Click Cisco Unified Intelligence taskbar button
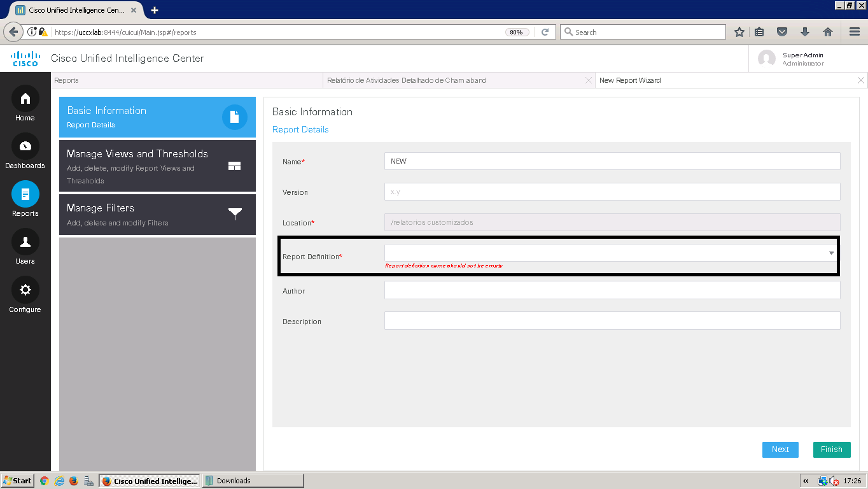Screen dimensions: 868x489 click(x=150, y=481)
